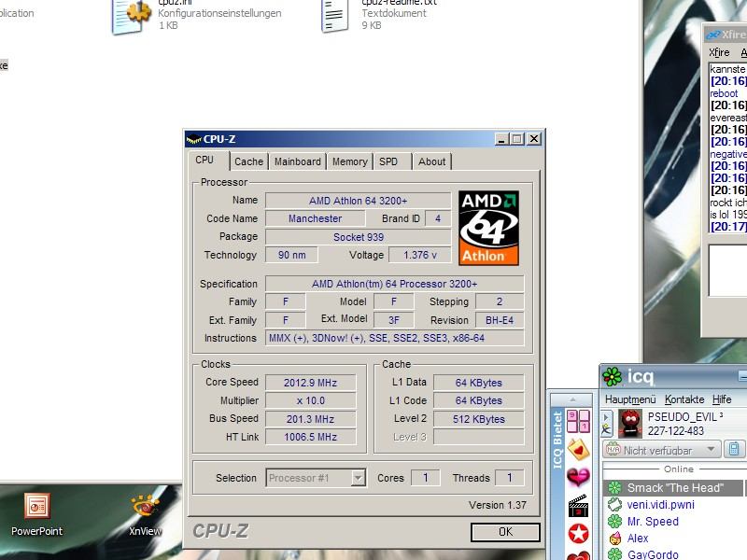Click the 1006.5 MHz HT Link value
747x560 pixels.
click(311, 437)
